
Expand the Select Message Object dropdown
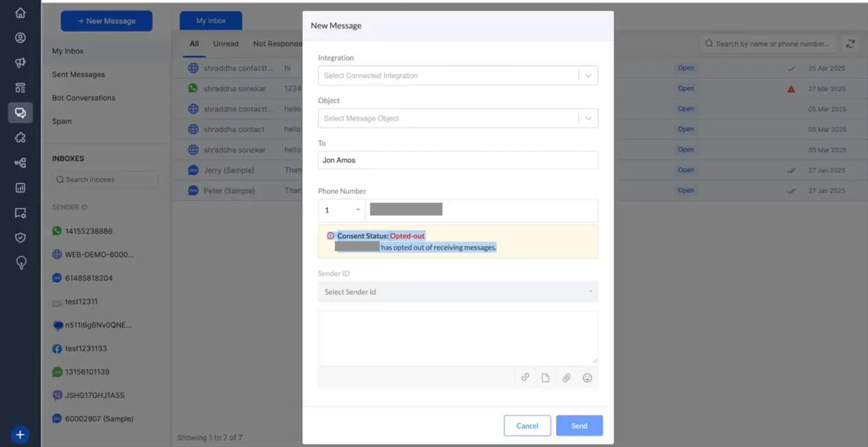pos(458,118)
